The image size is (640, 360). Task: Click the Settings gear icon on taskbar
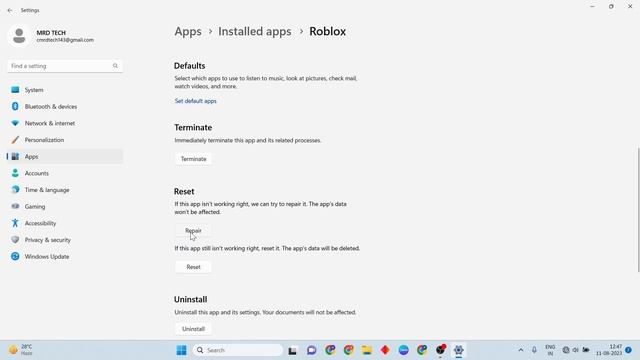[458, 350]
